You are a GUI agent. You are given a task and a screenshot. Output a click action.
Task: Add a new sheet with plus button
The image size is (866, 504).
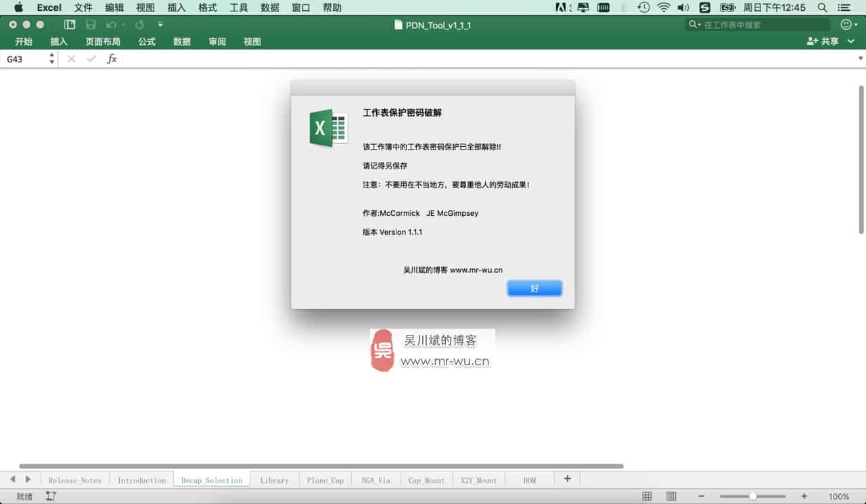(x=567, y=479)
